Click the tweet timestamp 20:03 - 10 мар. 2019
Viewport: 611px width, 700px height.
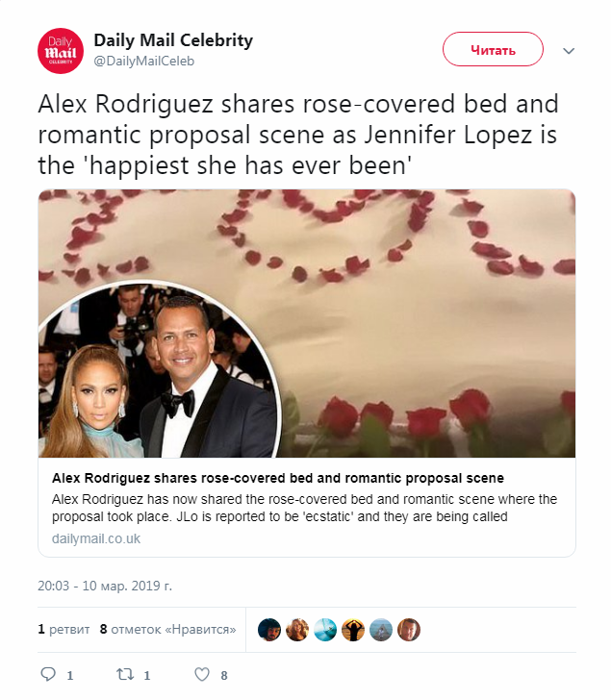pyautogui.click(x=105, y=585)
